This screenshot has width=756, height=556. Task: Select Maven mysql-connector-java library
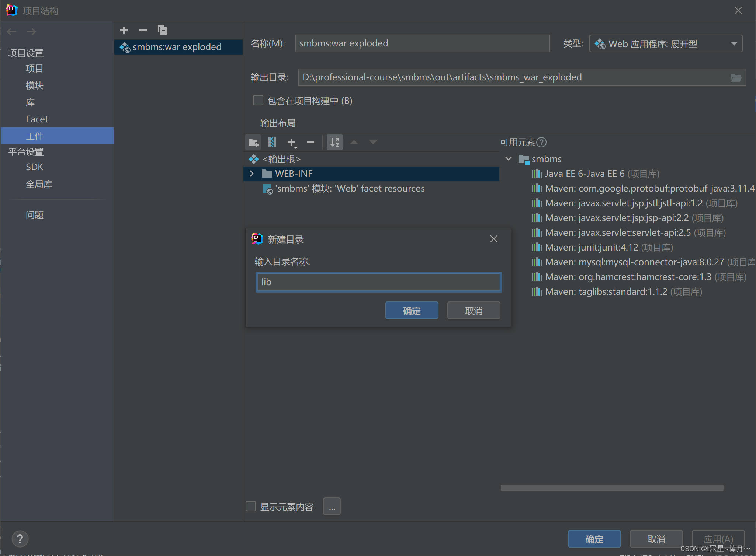coord(643,262)
